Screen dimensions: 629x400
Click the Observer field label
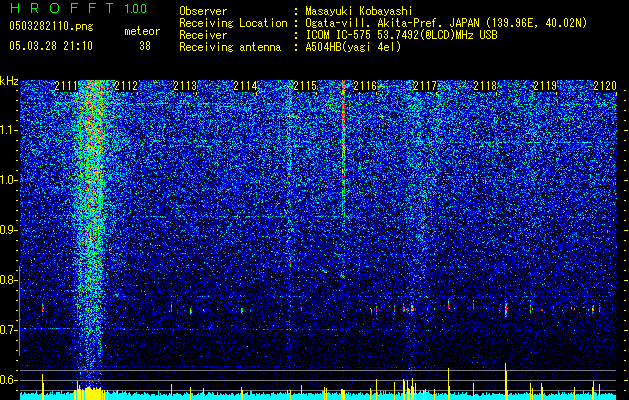tap(203, 11)
